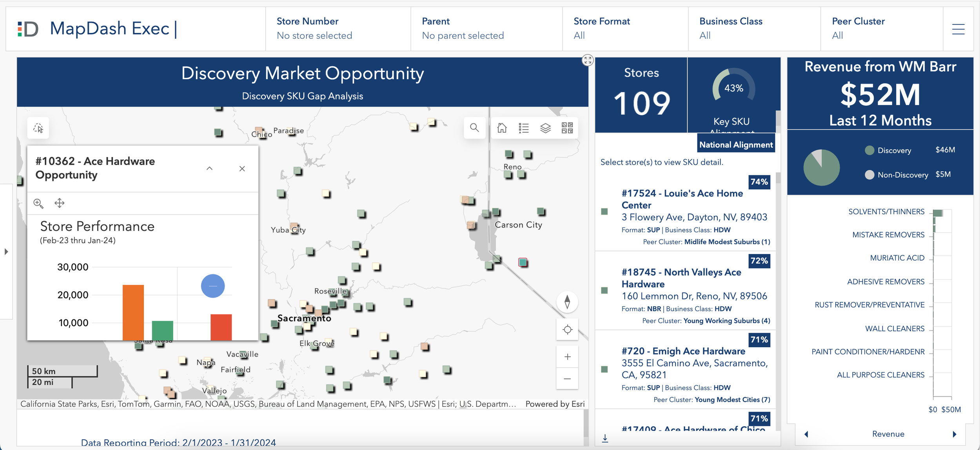This screenshot has height=450, width=980.
Task: Click the map home extent icon
Action: tap(502, 128)
